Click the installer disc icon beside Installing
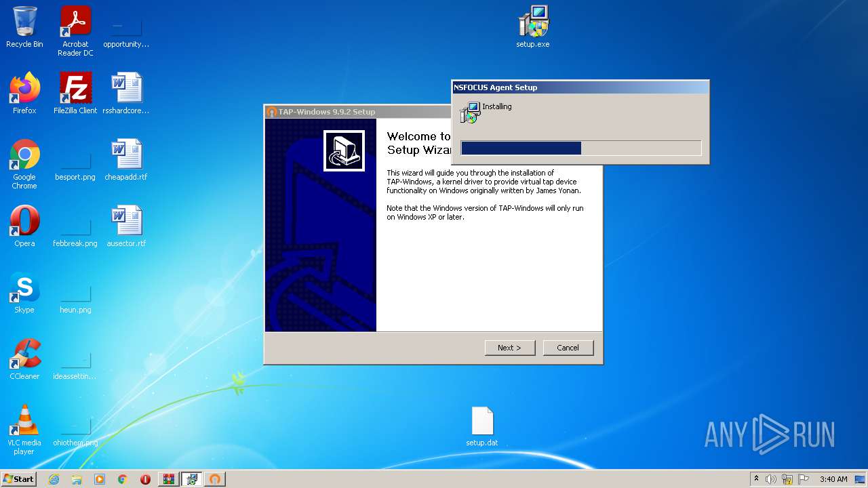 (469, 113)
